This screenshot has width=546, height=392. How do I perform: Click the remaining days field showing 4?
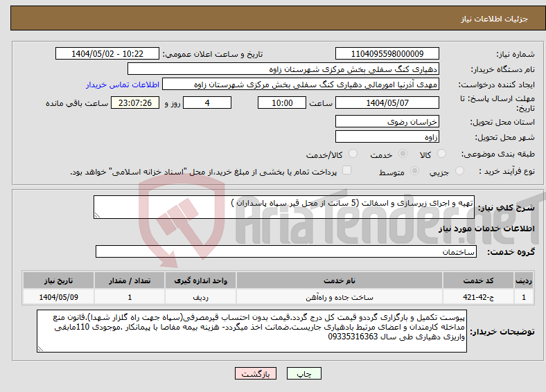tap(207, 103)
